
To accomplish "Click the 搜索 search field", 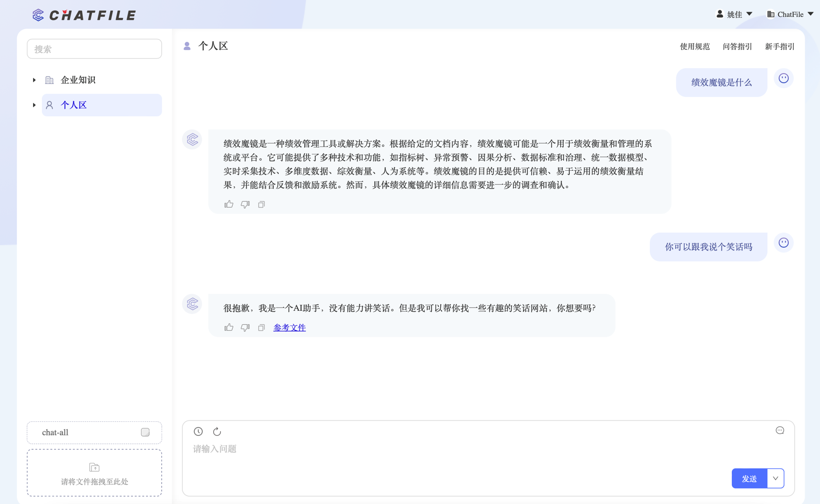I will point(94,49).
